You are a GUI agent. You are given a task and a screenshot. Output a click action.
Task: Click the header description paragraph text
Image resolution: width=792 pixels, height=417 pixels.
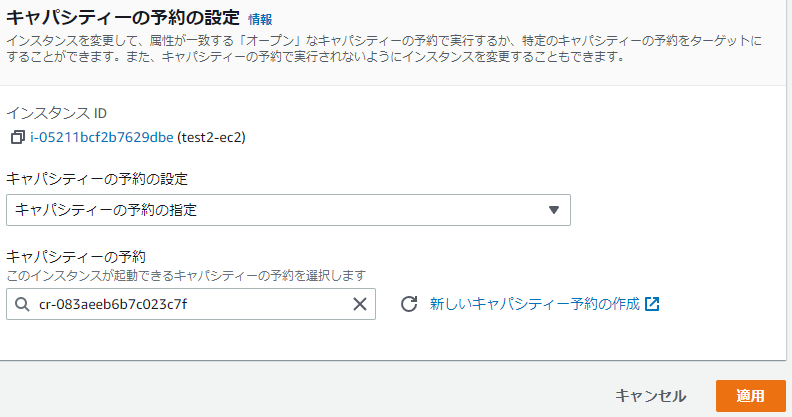[x=380, y=48]
